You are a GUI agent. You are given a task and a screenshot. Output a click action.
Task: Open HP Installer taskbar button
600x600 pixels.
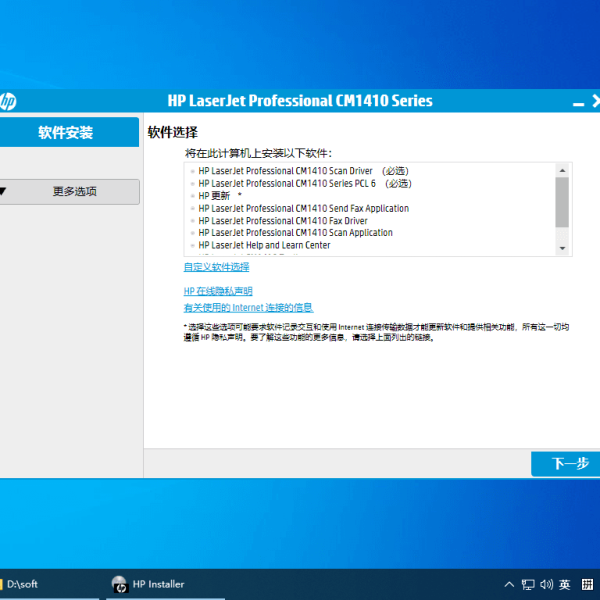pos(165,584)
